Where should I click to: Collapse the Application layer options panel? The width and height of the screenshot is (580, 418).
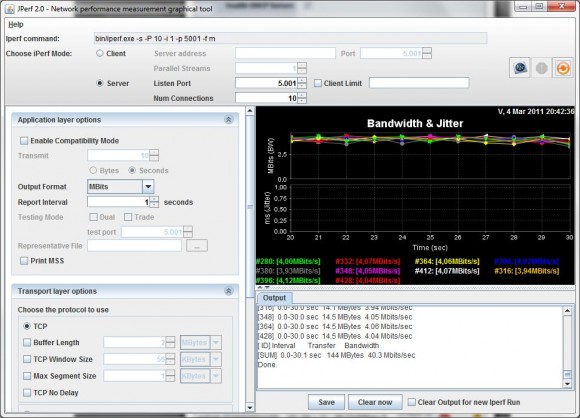click(229, 120)
